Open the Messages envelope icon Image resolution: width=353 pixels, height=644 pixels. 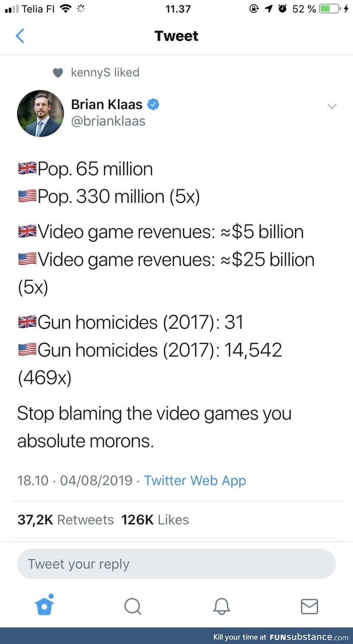[309, 606]
